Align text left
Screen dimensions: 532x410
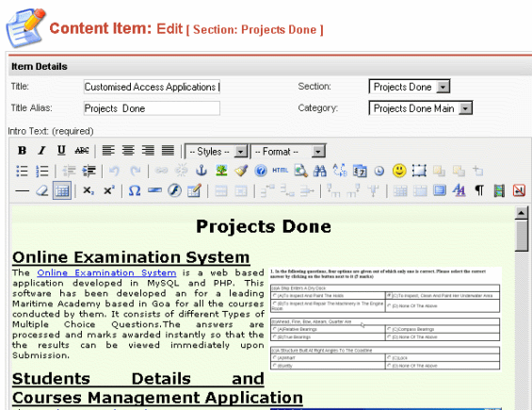click(108, 151)
